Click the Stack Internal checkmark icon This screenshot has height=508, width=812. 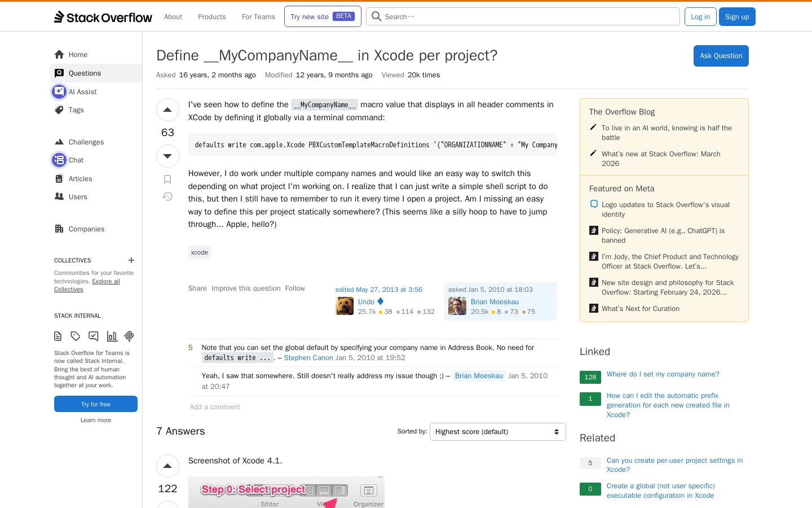(x=94, y=336)
